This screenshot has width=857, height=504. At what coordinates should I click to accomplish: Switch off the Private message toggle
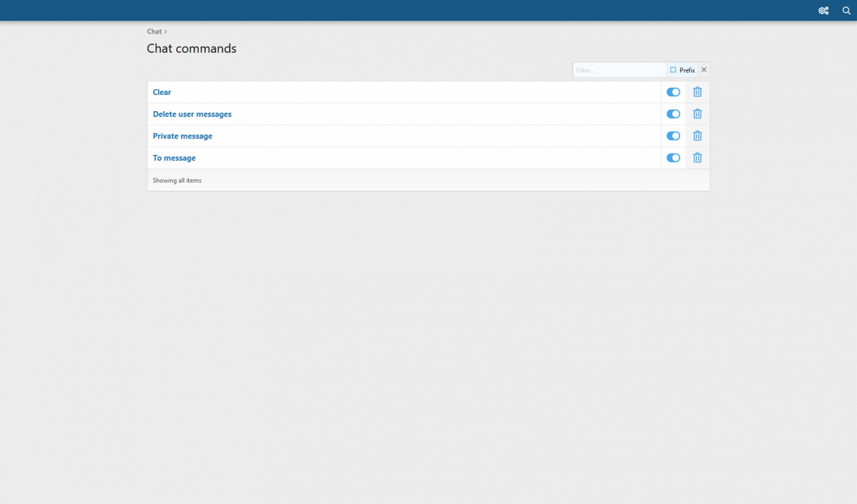click(673, 136)
